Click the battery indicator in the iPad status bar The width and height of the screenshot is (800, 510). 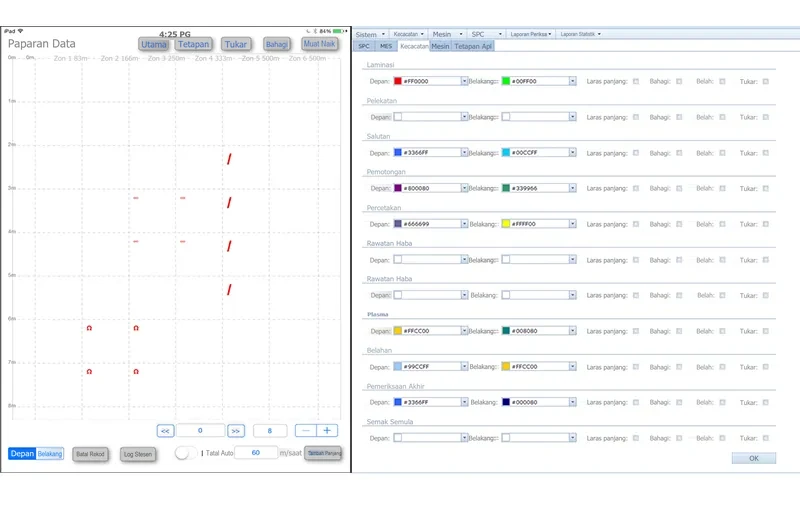coord(337,31)
